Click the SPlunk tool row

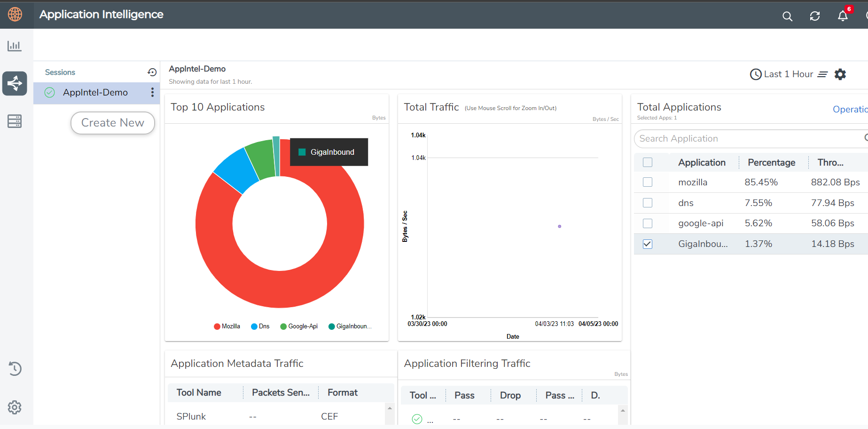coord(277,416)
